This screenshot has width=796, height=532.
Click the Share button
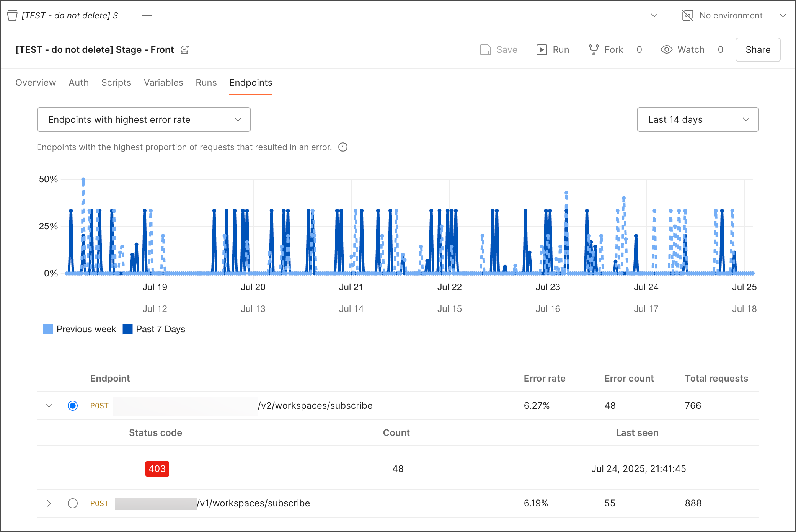click(758, 50)
